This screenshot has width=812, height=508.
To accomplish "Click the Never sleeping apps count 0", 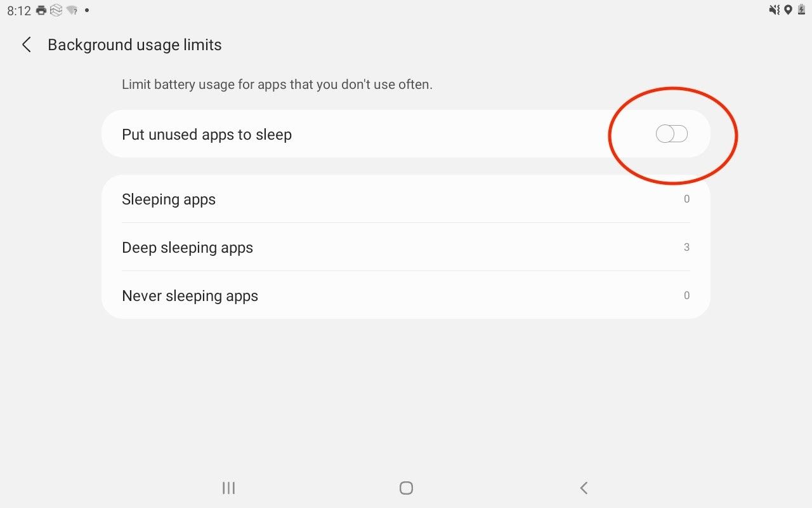I will [686, 295].
